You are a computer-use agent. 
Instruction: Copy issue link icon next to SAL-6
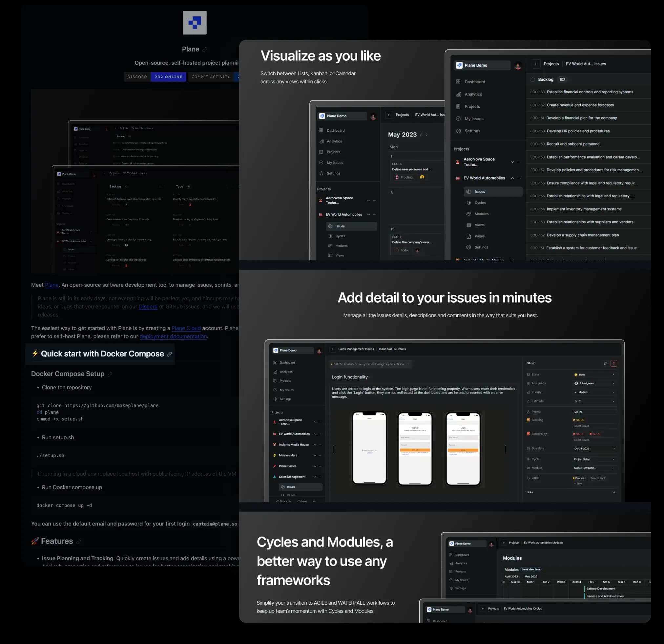[x=605, y=363]
